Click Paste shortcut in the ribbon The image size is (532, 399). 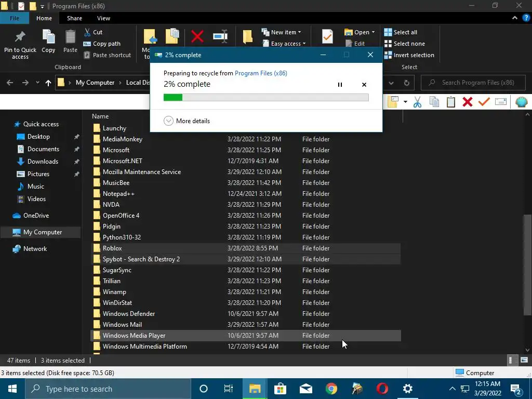pos(107,55)
